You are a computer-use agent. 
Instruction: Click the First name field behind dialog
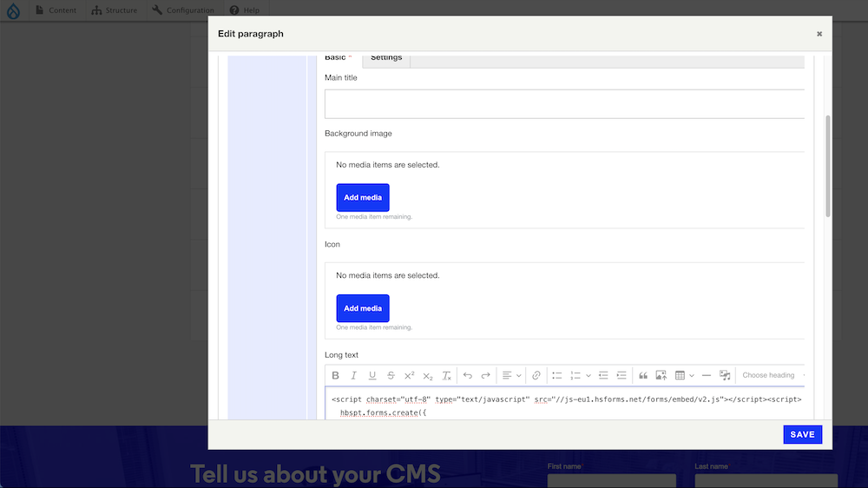[x=611, y=480]
